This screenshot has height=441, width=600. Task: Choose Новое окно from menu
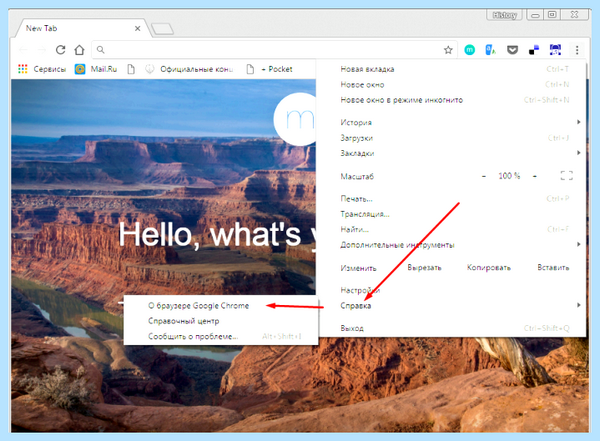click(452, 85)
